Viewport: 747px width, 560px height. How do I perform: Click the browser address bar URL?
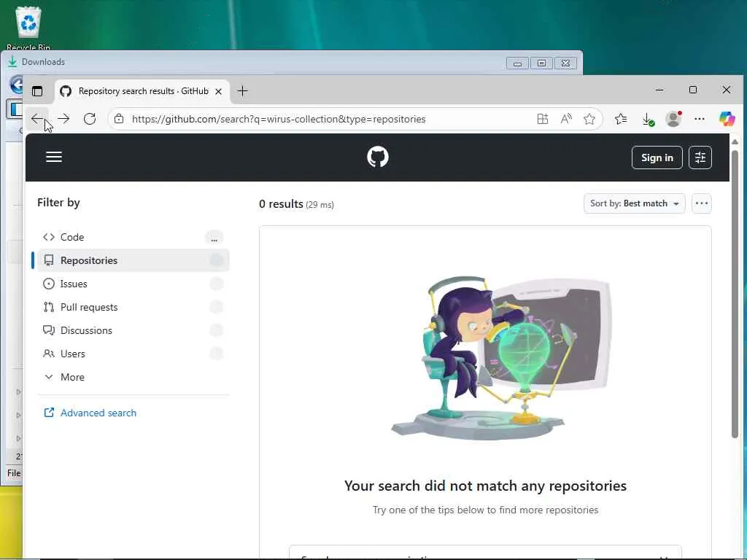coord(279,119)
